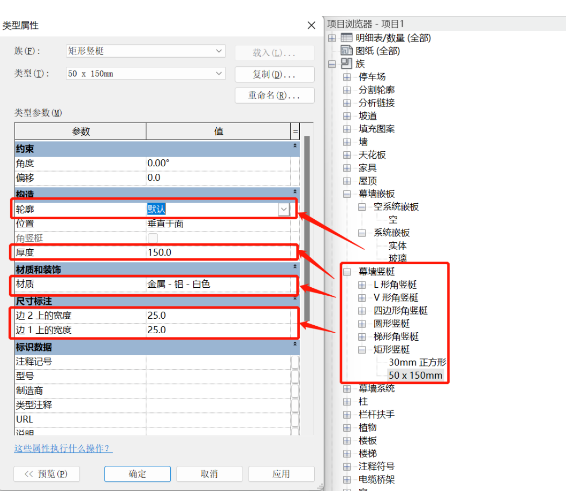Select the 注释符号 tree item
Viewport: 566px width, 491px height.
pos(377,466)
